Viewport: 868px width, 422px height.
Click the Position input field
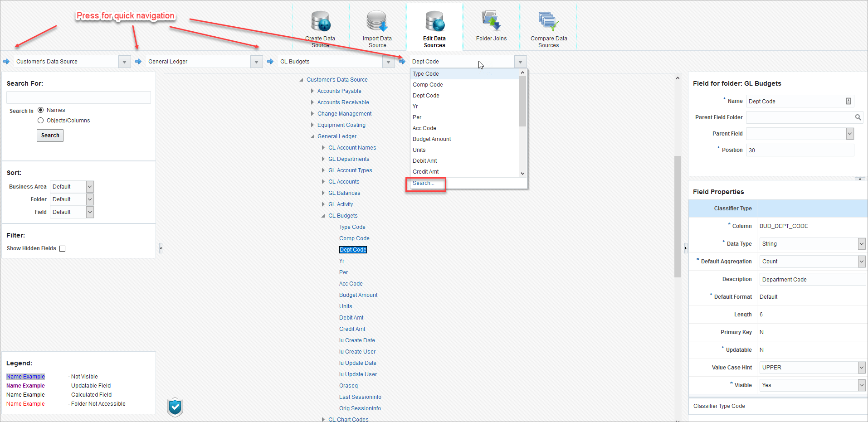tap(800, 150)
